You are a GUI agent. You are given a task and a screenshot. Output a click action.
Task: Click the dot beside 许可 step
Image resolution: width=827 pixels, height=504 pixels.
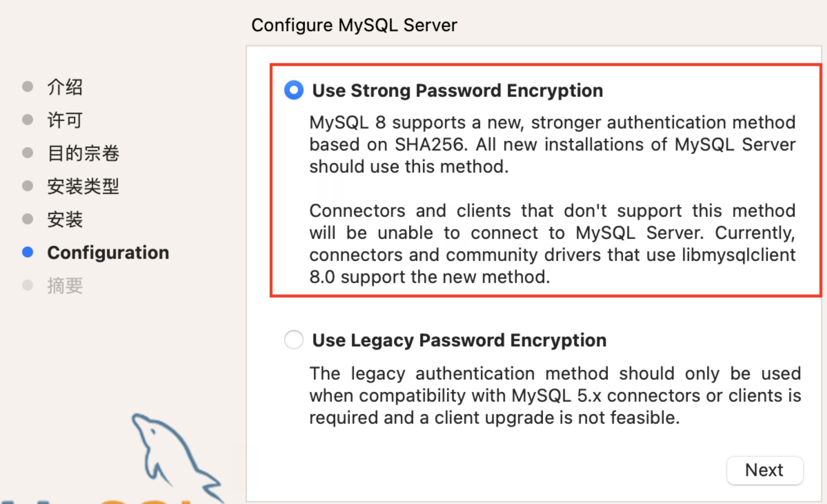28,120
